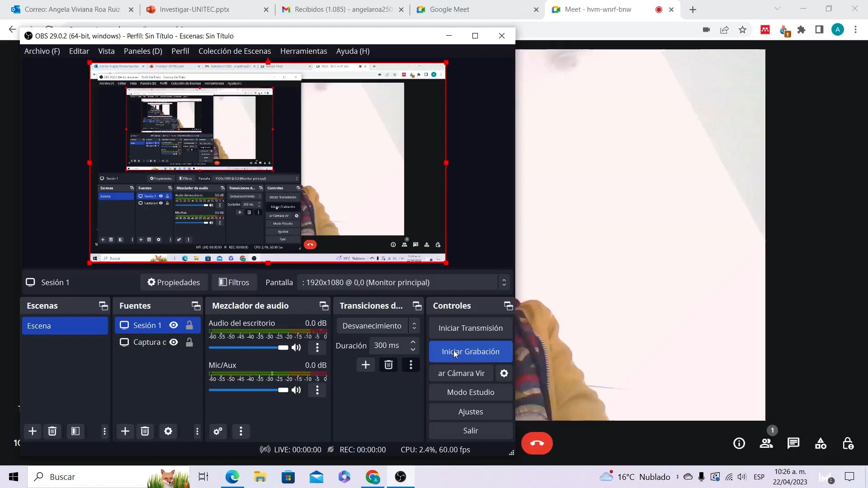Viewport: 868px width, 488px height.
Task: Open Ajustes button in Controles
Action: coord(471,412)
